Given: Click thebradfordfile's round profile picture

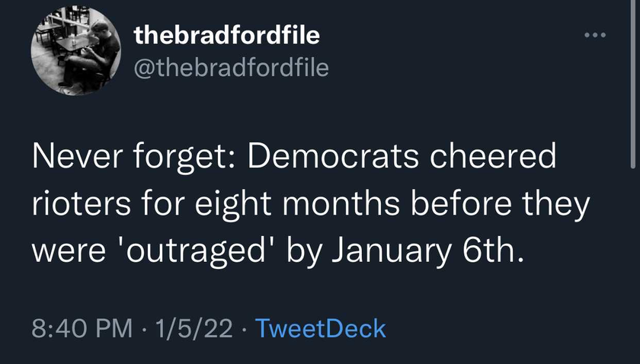Looking at the screenshot, I should tap(76, 50).
